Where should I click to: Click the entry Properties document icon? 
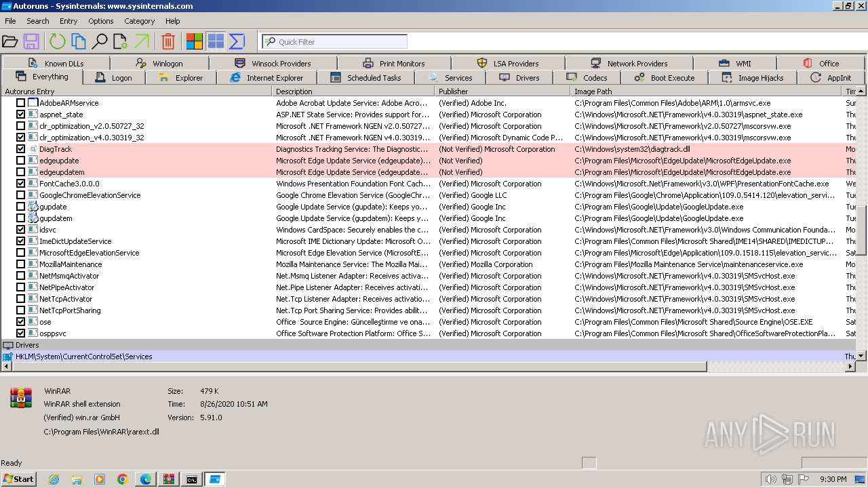121,42
